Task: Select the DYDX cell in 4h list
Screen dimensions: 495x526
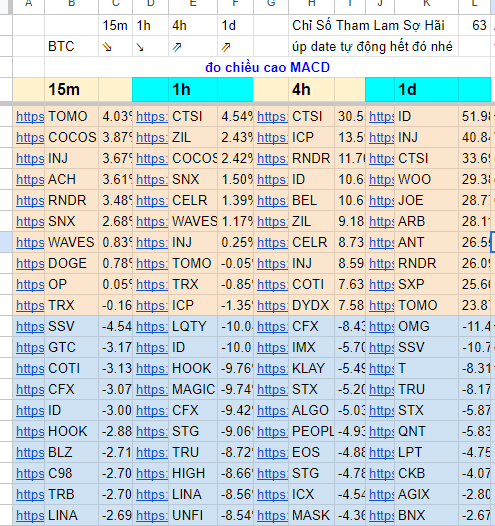Action: [312, 305]
